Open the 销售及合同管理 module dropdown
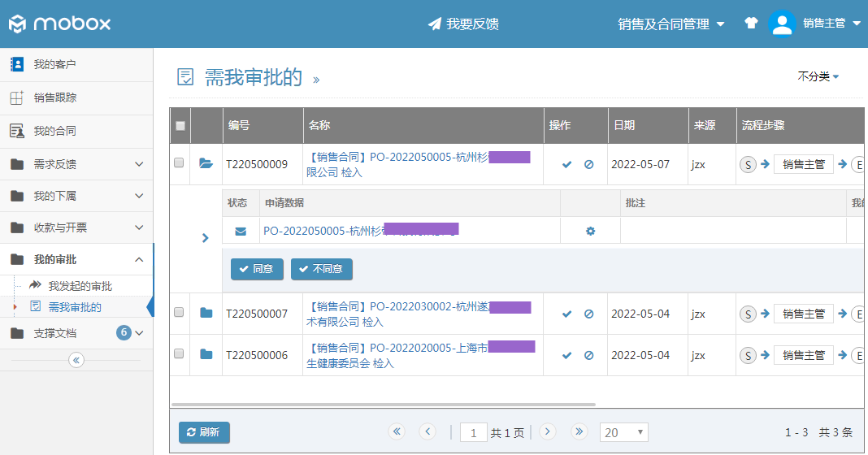Image resolution: width=868 pixels, height=455 pixels. [x=671, y=24]
